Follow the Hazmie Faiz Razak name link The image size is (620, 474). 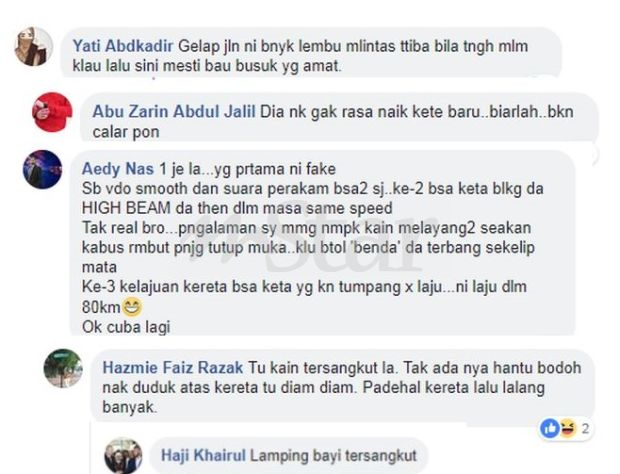click(173, 368)
